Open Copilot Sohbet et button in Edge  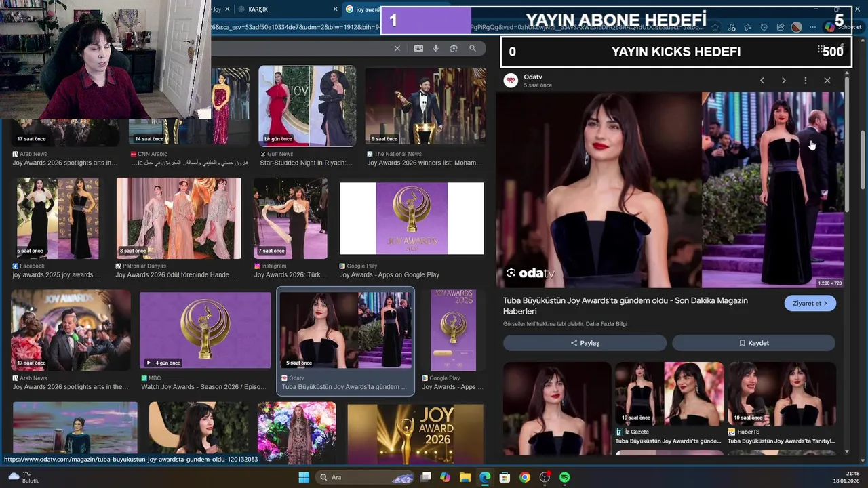coord(842,27)
